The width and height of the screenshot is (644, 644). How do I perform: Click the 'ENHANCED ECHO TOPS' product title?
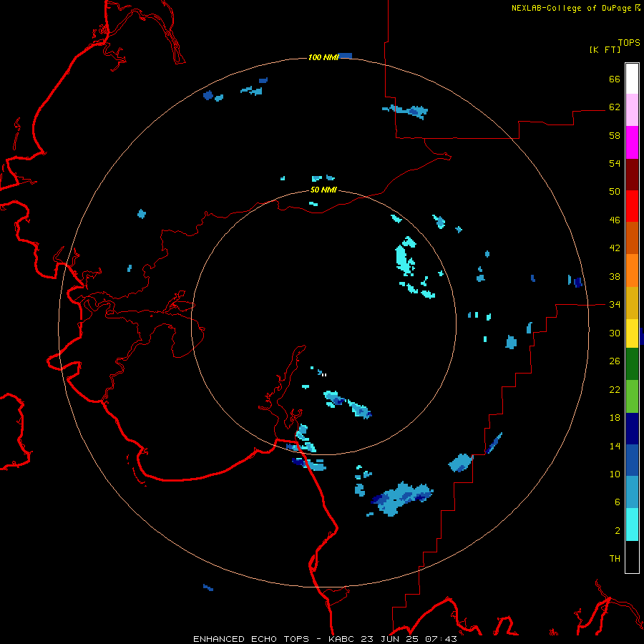coord(251,639)
